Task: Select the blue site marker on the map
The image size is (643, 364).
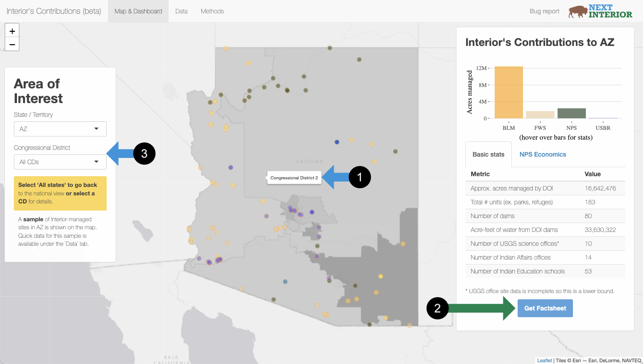Action: click(337, 142)
